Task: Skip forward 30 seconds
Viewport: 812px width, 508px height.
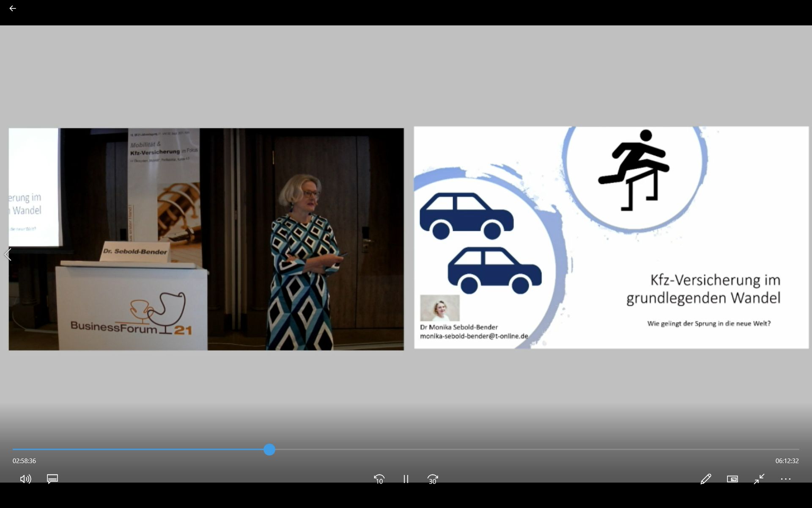Action: [x=432, y=479]
